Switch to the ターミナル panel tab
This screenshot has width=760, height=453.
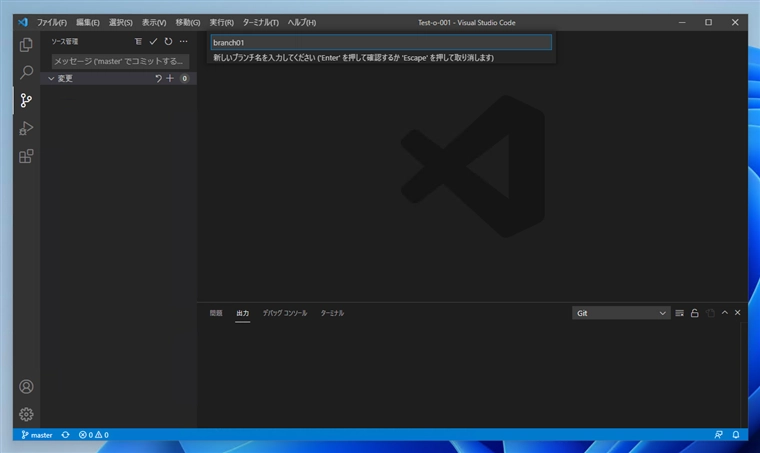tap(332, 313)
